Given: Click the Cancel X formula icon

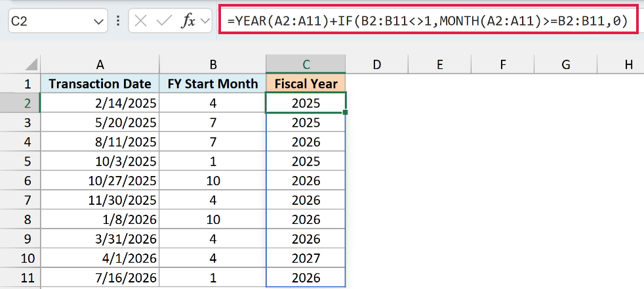Looking at the screenshot, I should [141, 21].
